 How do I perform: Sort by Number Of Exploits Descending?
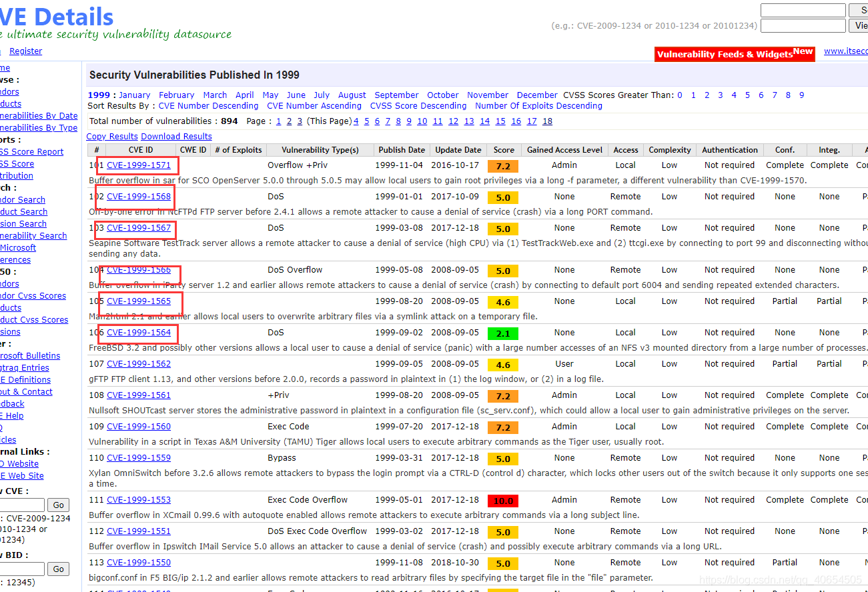point(538,106)
